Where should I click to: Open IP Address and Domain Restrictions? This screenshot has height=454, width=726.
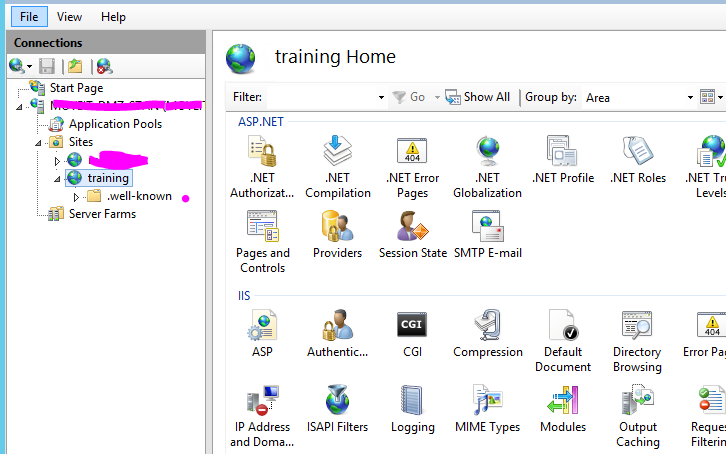pos(262,416)
